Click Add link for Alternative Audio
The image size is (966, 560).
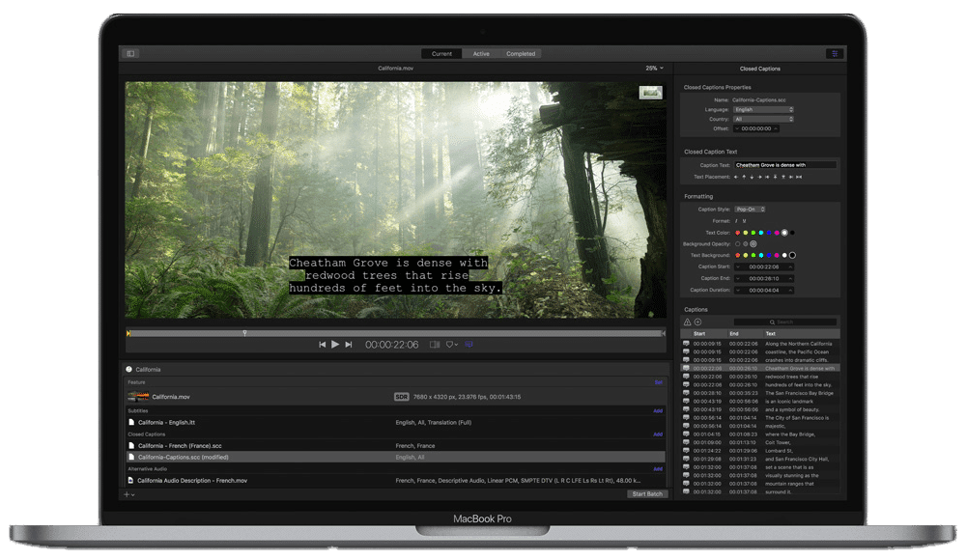[658, 469]
